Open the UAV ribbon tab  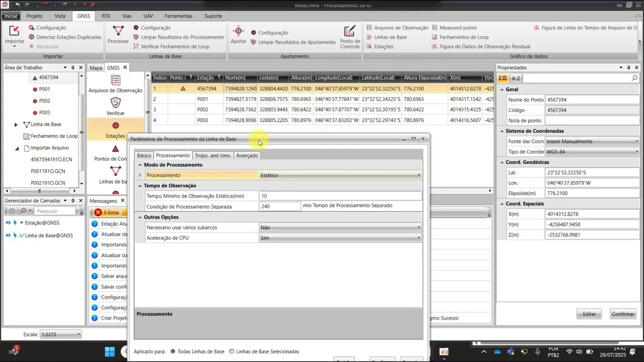148,16
